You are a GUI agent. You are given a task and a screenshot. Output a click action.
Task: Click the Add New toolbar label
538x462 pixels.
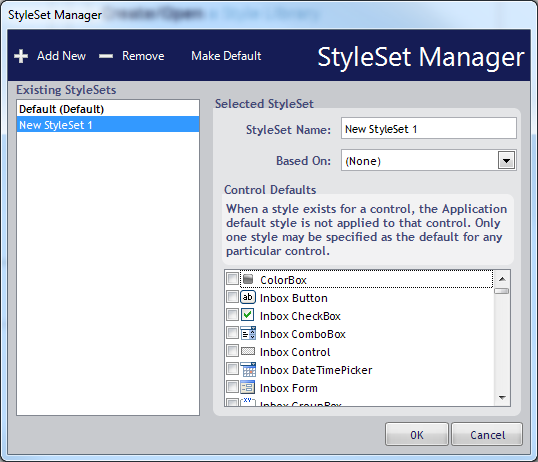(x=61, y=56)
